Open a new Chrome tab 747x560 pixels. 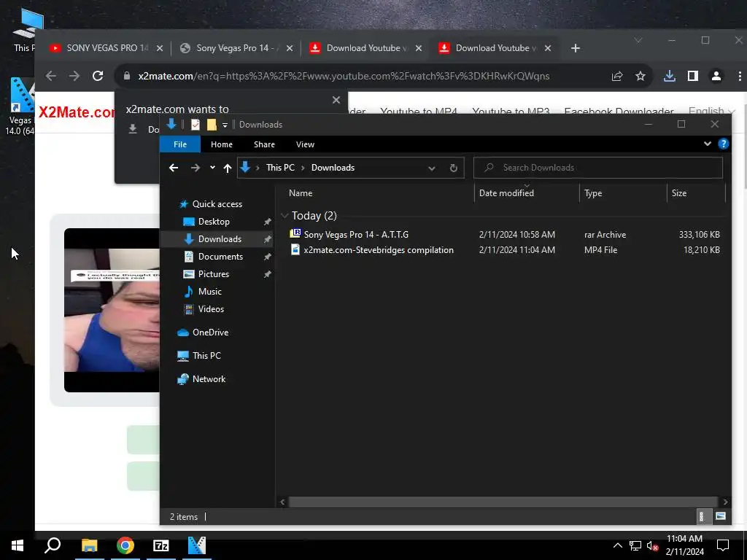point(576,48)
